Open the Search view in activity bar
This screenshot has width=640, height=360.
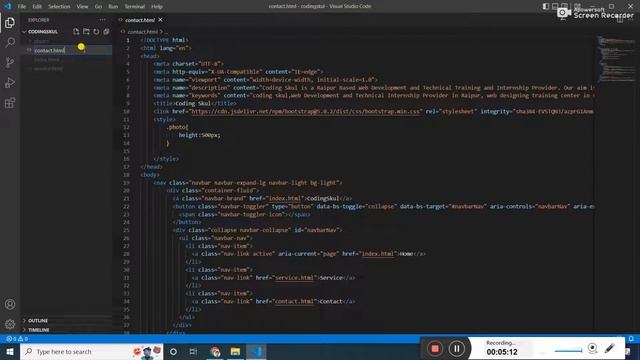[x=10, y=42]
